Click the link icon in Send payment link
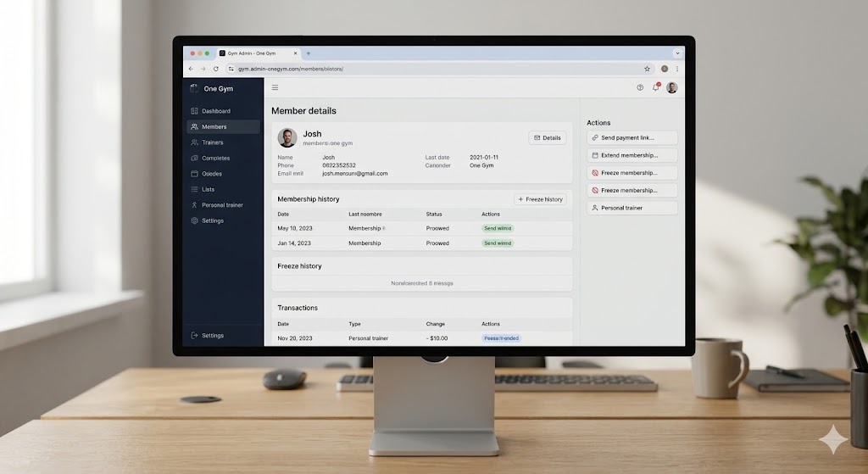868x474 pixels. coord(595,138)
